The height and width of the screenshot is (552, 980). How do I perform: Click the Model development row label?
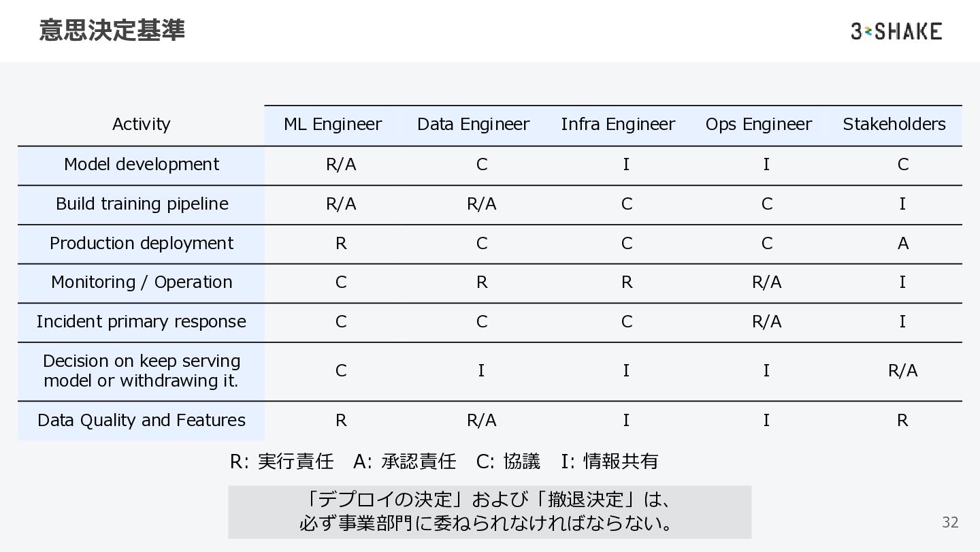coord(141,165)
